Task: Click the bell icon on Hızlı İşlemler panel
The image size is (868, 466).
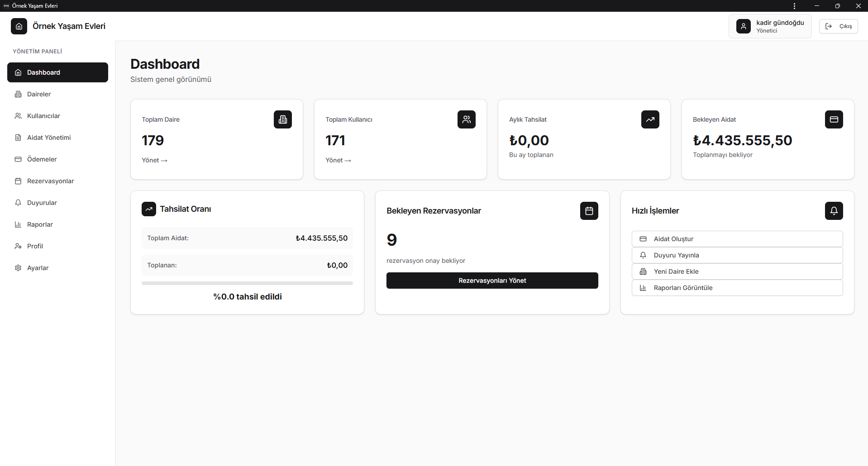Action: pos(834,210)
